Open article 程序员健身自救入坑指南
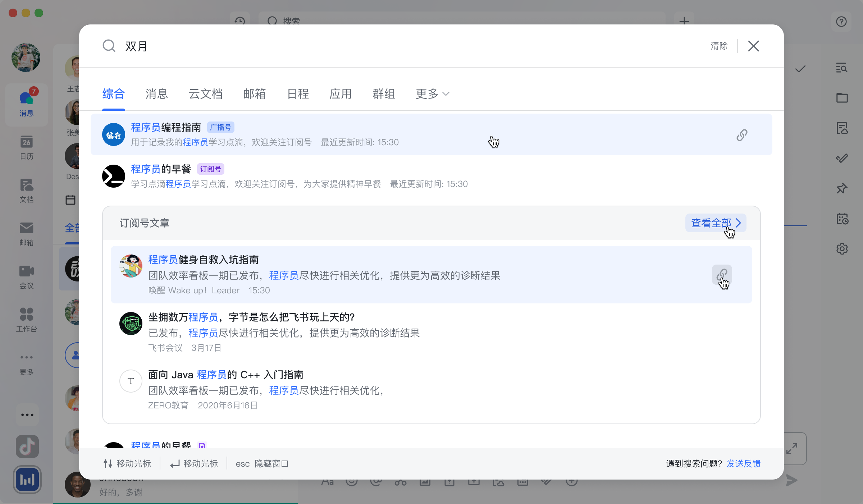This screenshot has width=863, height=504. pos(431,275)
